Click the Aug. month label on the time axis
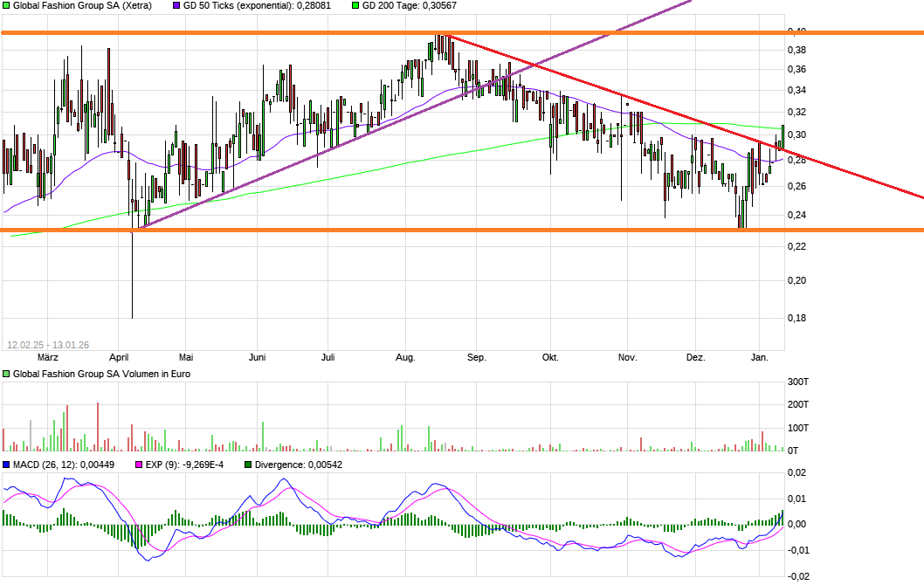924x585 pixels. coord(405,357)
